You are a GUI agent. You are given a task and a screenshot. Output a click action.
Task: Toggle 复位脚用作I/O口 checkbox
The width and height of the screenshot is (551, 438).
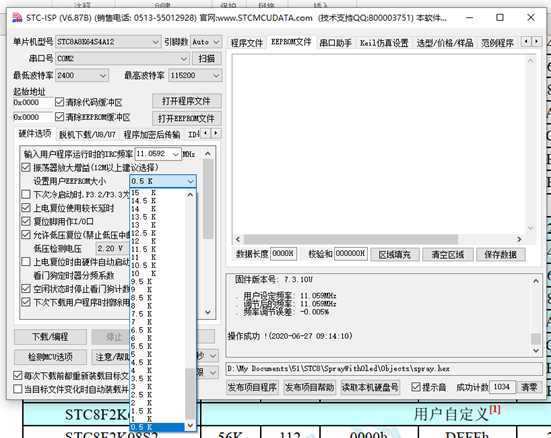point(26,221)
